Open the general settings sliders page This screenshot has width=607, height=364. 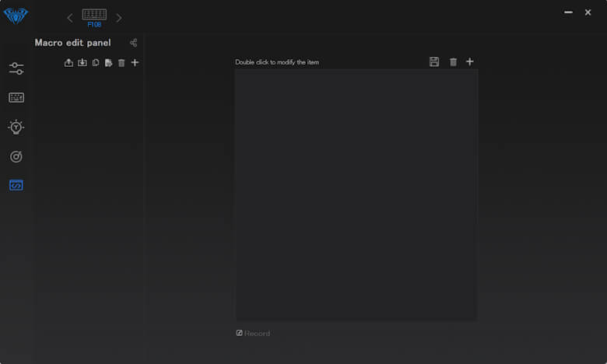(16, 68)
